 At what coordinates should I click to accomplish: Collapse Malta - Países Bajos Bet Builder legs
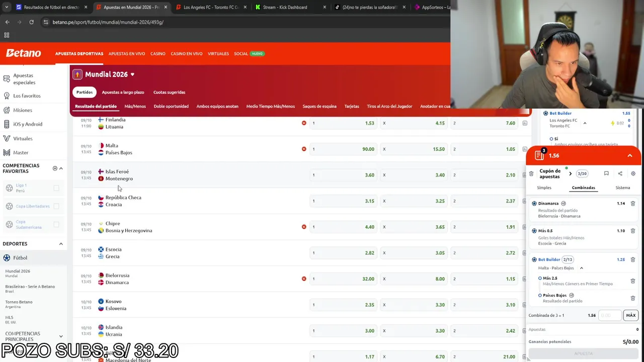582,268
